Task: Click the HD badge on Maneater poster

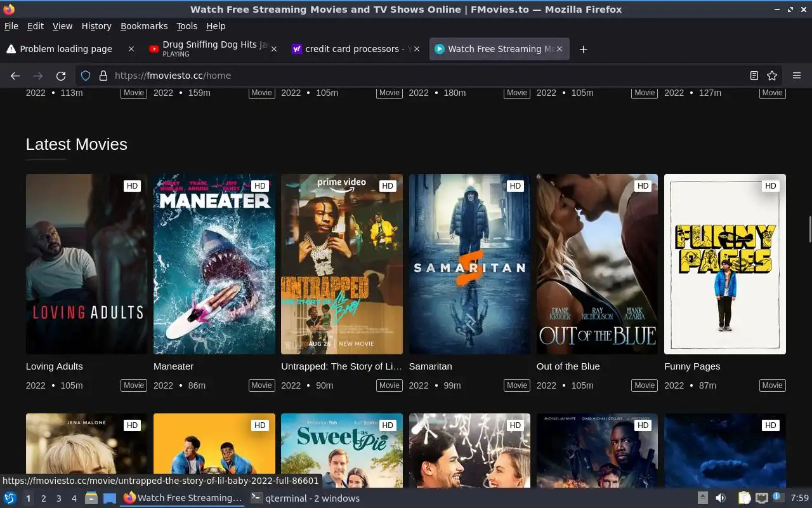Action: coord(259,186)
